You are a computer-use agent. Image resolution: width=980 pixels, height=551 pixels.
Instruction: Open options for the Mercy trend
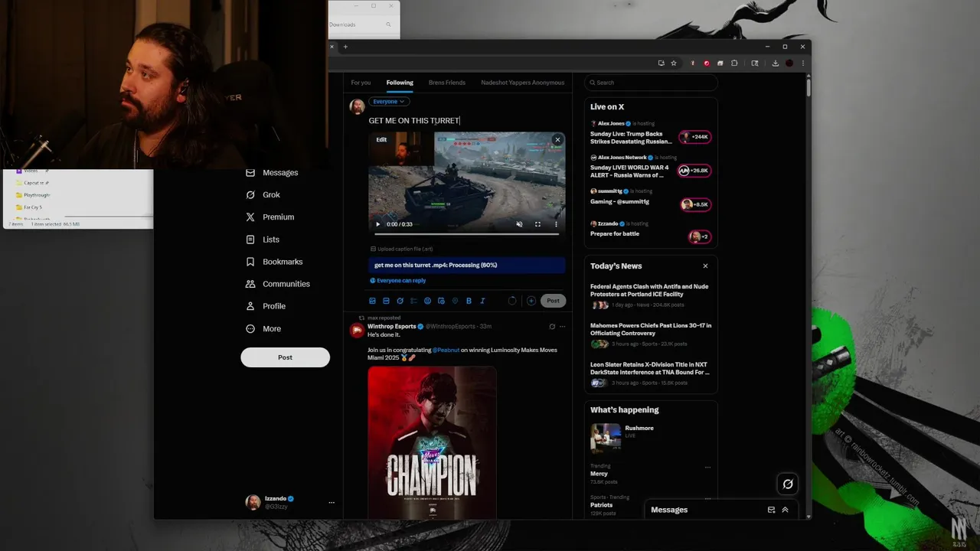click(707, 467)
